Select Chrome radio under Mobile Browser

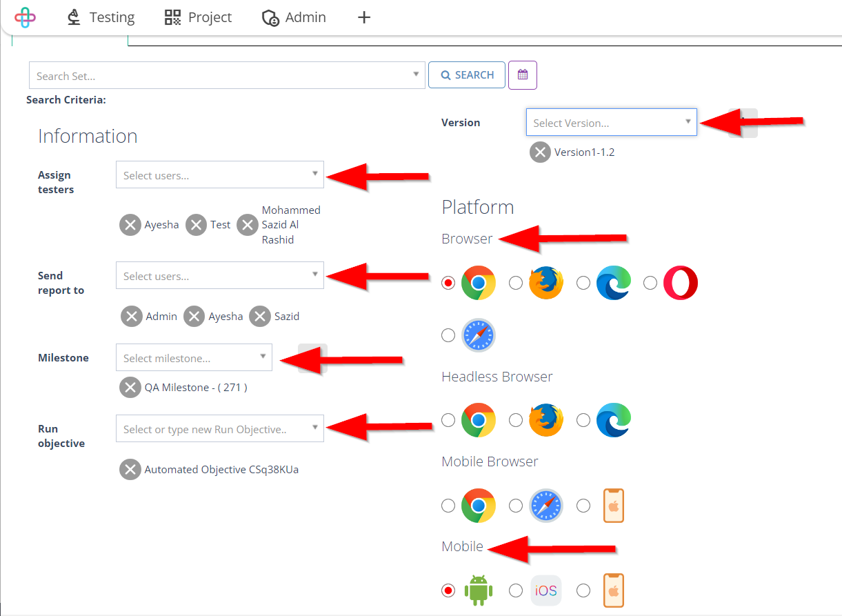click(x=448, y=506)
